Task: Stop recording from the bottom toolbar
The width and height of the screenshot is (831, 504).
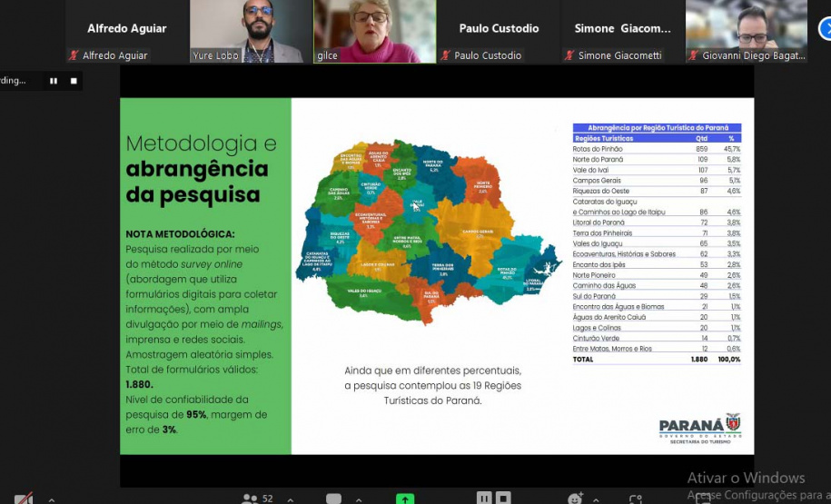Action: click(x=504, y=498)
